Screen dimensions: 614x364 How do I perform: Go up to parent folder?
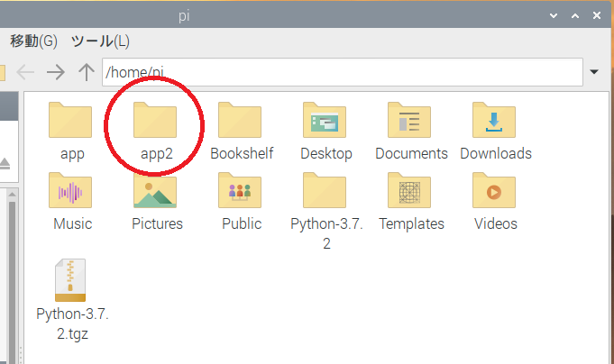coord(86,72)
